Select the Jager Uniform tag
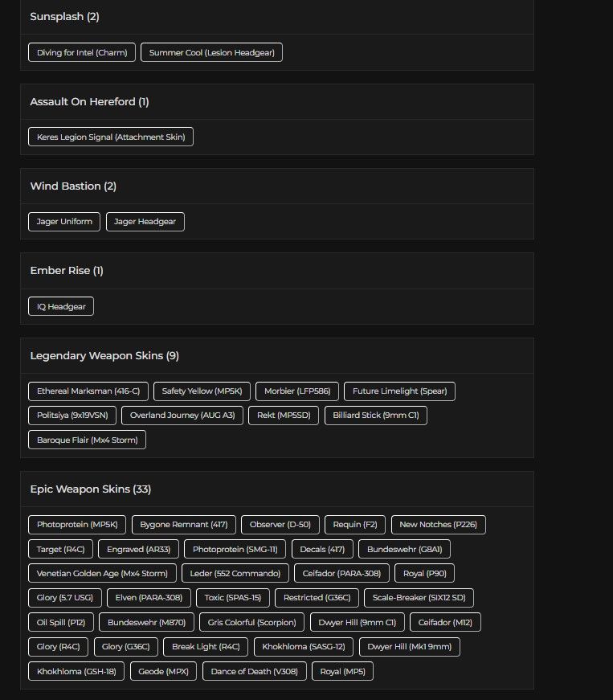The height and width of the screenshot is (700, 613). point(64,222)
